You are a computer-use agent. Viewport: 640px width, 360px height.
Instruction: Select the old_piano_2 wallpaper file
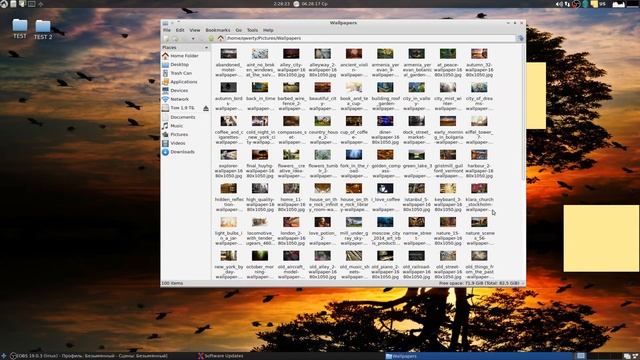click(385, 265)
